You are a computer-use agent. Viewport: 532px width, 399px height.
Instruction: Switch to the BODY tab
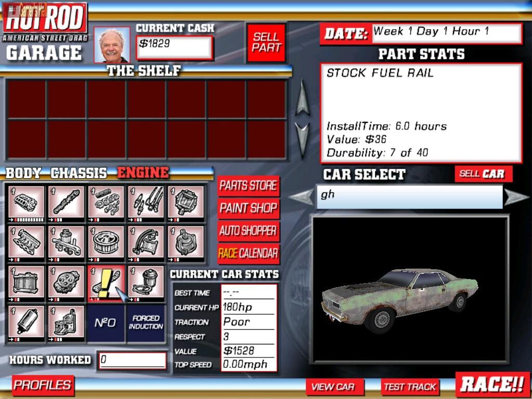[23, 174]
